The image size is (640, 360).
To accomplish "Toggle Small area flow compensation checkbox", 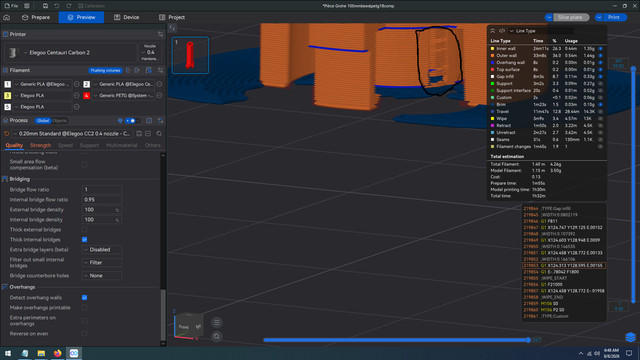I will [84, 164].
